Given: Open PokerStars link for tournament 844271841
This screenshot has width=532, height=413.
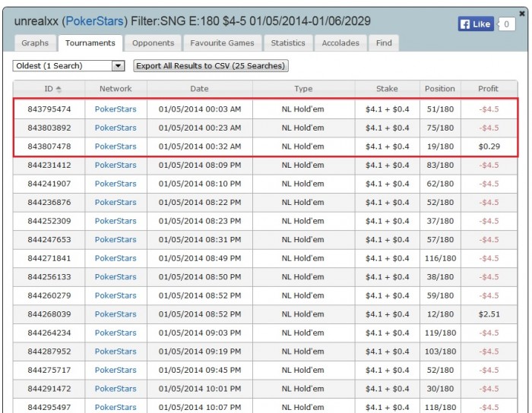Looking at the screenshot, I should tap(116, 258).
